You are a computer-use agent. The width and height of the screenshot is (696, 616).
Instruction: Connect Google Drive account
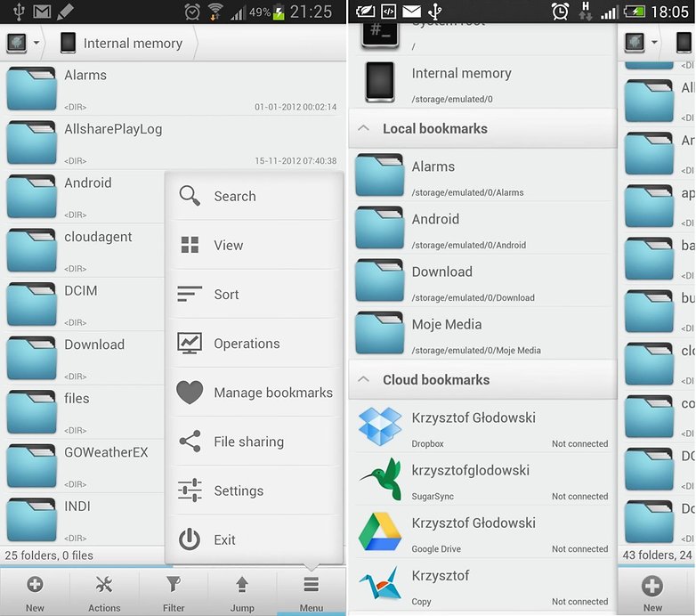point(483,531)
